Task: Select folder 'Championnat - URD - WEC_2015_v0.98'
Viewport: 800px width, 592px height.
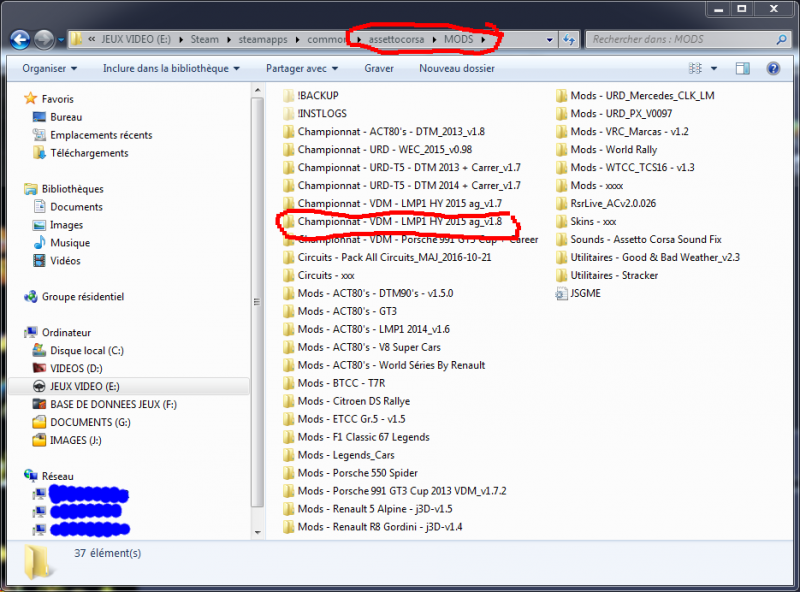Action: coord(385,150)
